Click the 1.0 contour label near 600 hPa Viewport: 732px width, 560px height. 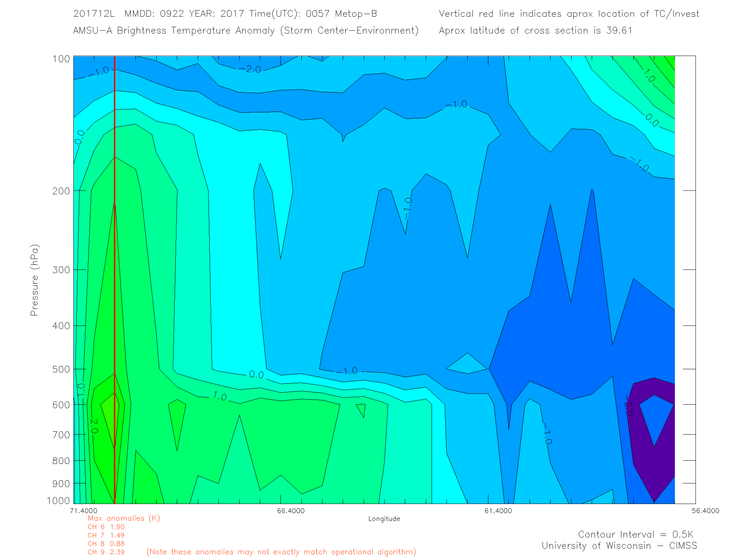(219, 396)
